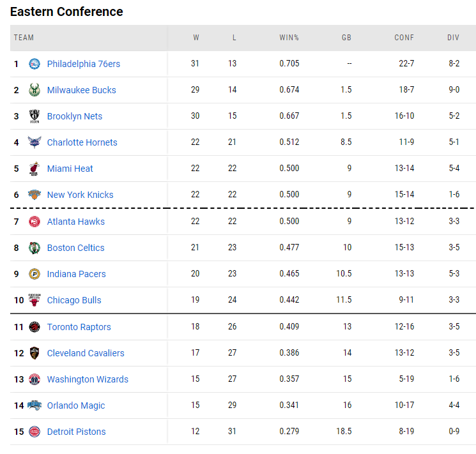The image size is (476, 454).
Task: Click the Boston Celtics logo icon
Action: 35,248
